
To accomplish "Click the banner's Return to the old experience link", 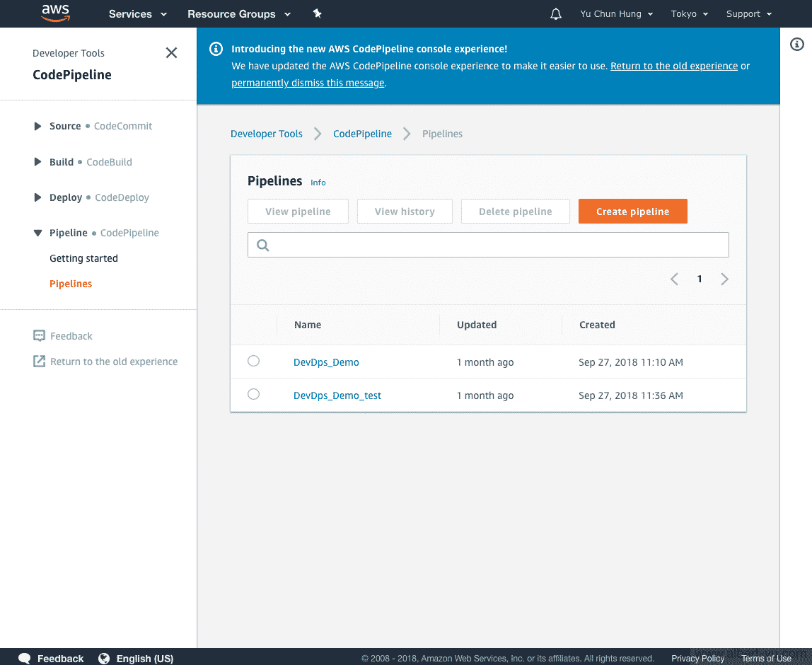I will point(674,66).
